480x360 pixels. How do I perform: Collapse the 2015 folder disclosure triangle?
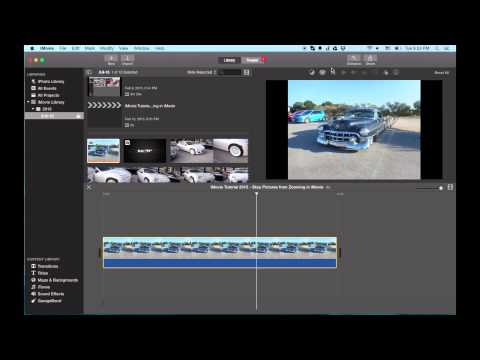click(33, 109)
